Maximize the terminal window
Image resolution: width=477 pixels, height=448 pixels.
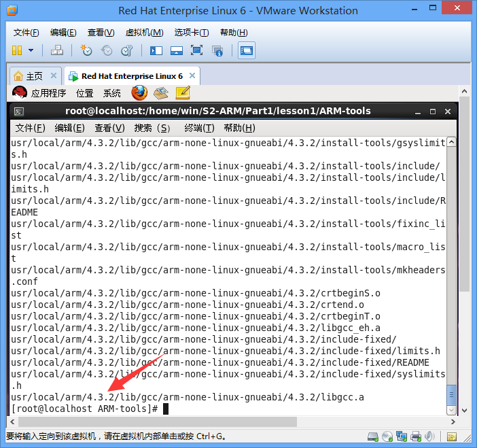pos(433,111)
